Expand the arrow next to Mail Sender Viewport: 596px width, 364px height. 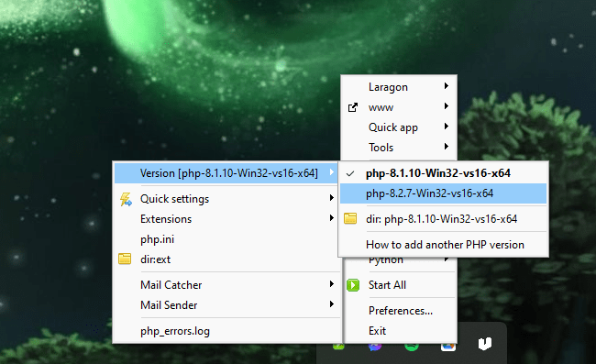point(332,303)
